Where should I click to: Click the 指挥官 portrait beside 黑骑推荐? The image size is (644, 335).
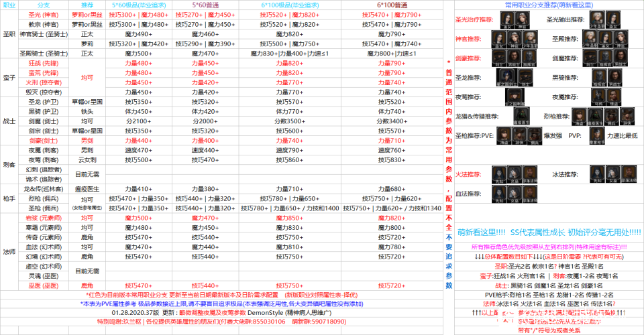600,78
